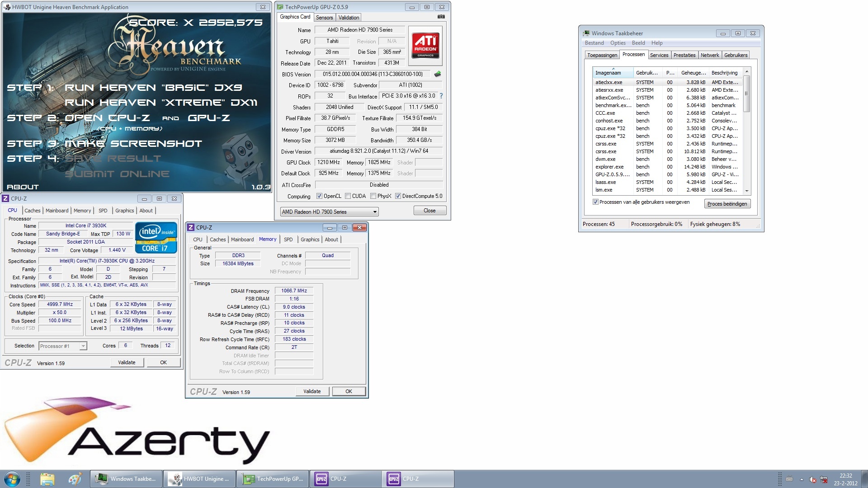Toggle the OpenCL checkbox
Viewport: 868px width, 488px height.
tap(320, 196)
